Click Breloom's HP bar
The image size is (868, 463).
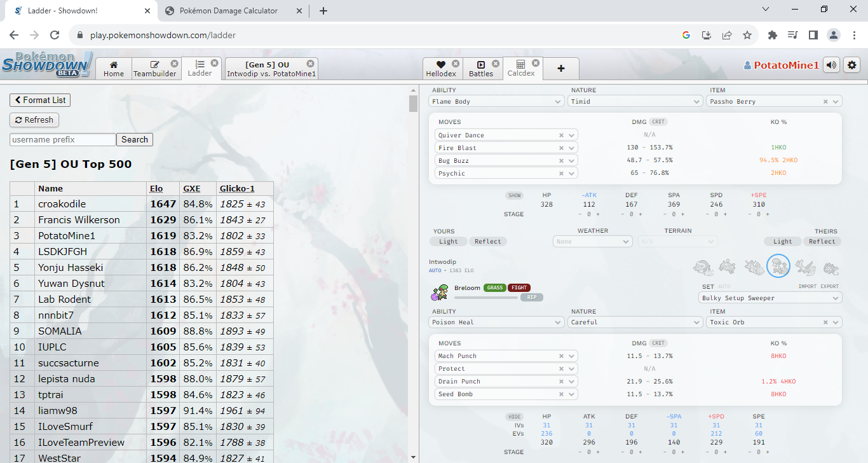tap(486, 297)
